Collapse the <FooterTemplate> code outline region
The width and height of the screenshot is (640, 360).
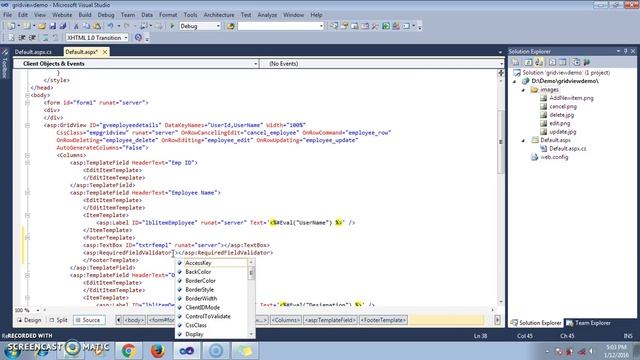27,238
